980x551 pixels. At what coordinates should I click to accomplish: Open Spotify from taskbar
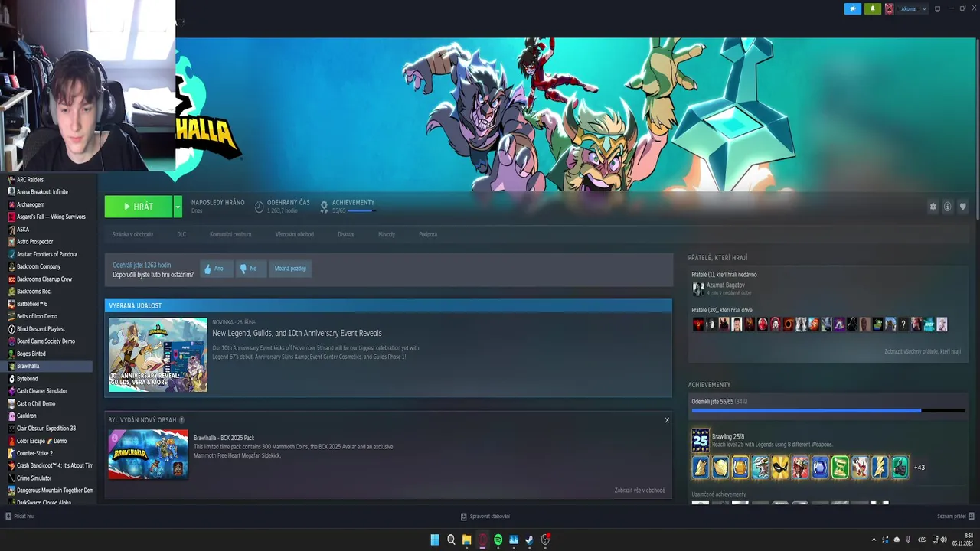click(498, 540)
